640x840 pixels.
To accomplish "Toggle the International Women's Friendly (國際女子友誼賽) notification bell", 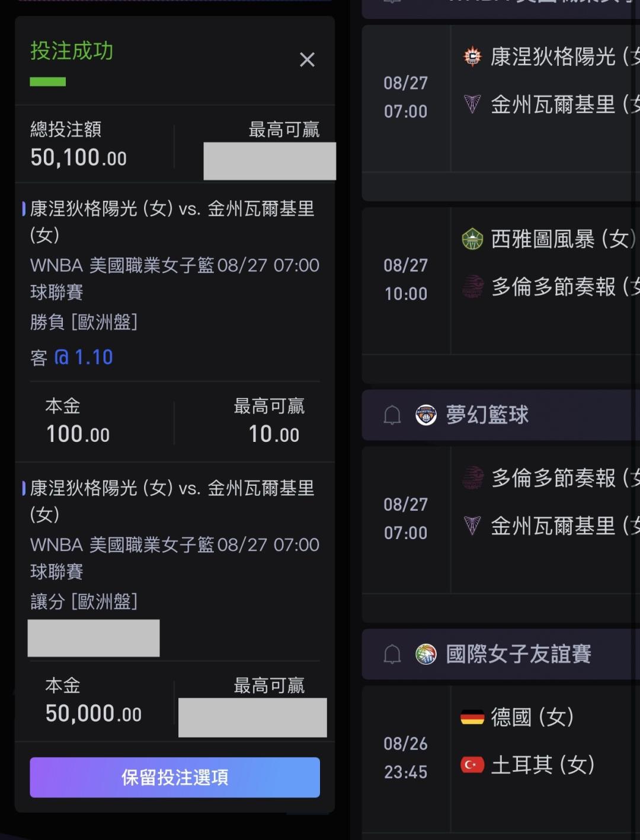I will click(x=392, y=655).
